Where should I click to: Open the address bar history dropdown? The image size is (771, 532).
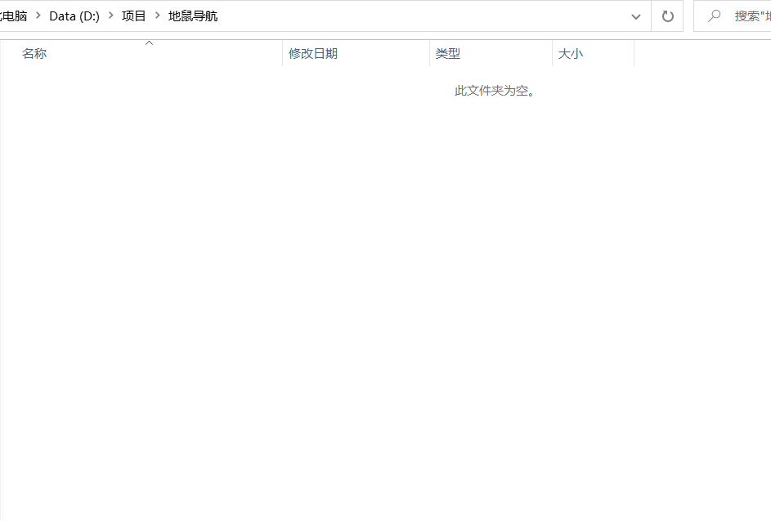click(x=636, y=16)
